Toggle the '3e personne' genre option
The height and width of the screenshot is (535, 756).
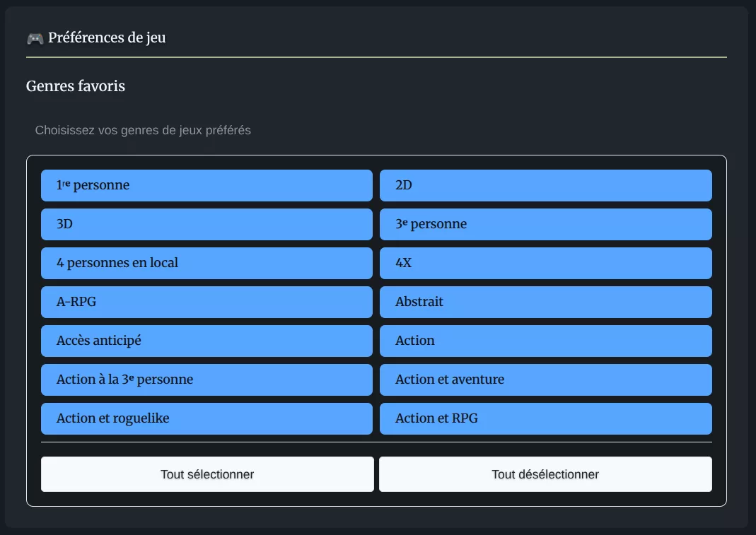(x=545, y=224)
